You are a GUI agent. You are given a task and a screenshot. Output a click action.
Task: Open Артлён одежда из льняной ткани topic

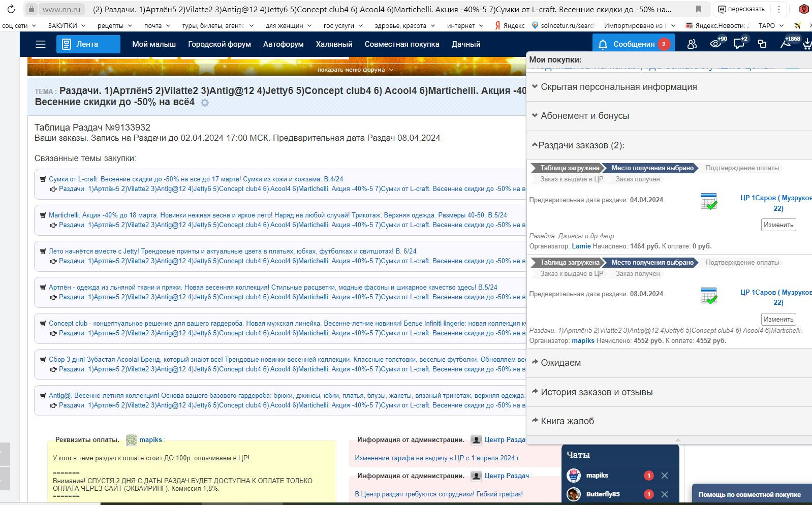pos(273,288)
